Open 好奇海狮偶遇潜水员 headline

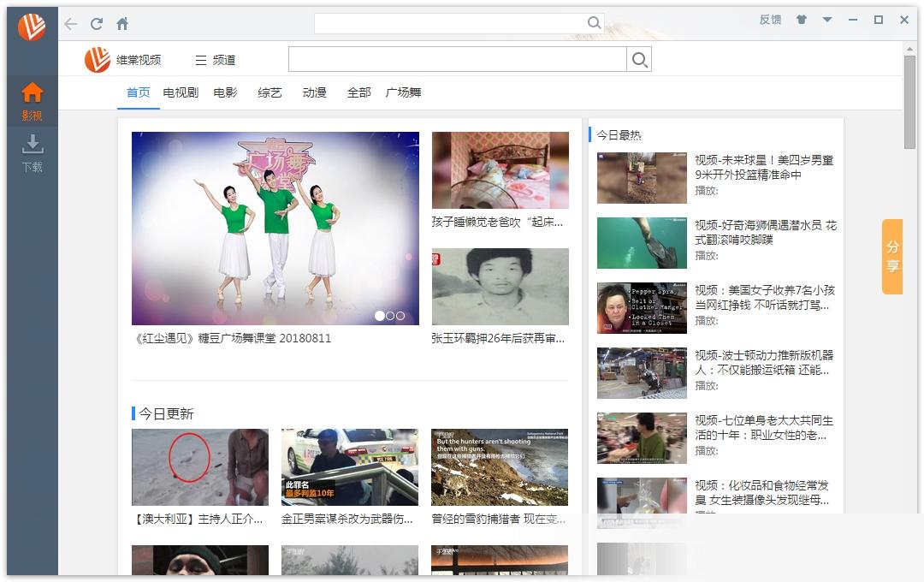point(766,232)
